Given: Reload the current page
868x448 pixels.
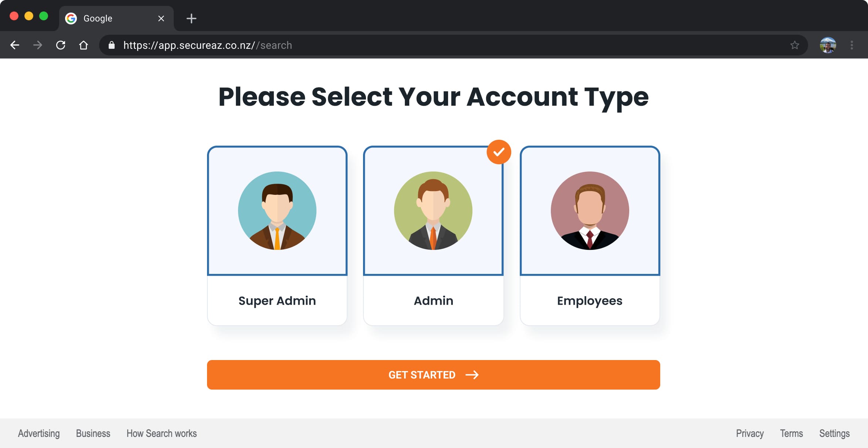Looking at the screenshot, I should click(x=61, y=45).
